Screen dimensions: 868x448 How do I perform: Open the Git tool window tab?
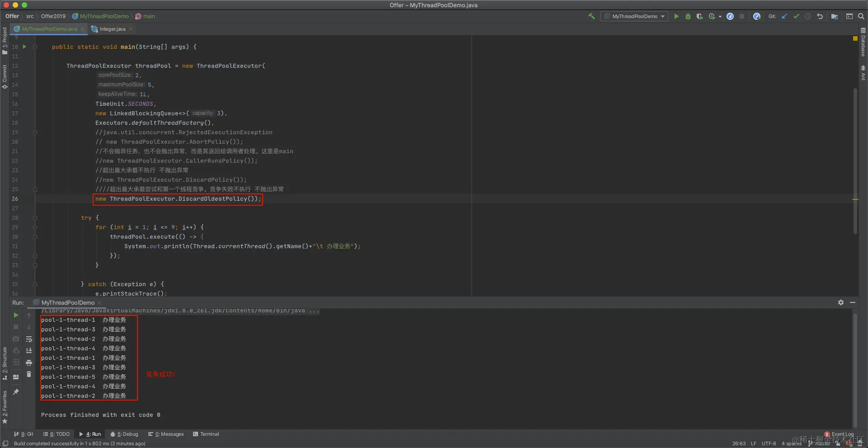24,434
